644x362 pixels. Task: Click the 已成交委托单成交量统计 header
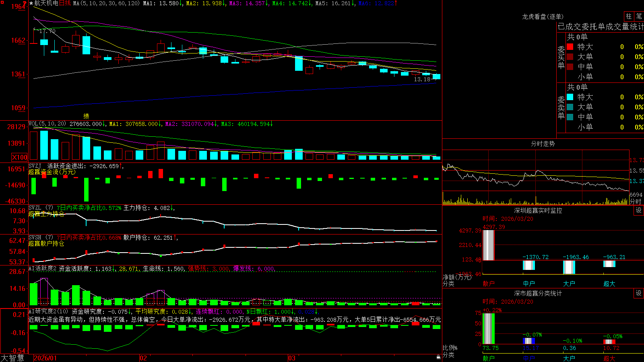601,27
